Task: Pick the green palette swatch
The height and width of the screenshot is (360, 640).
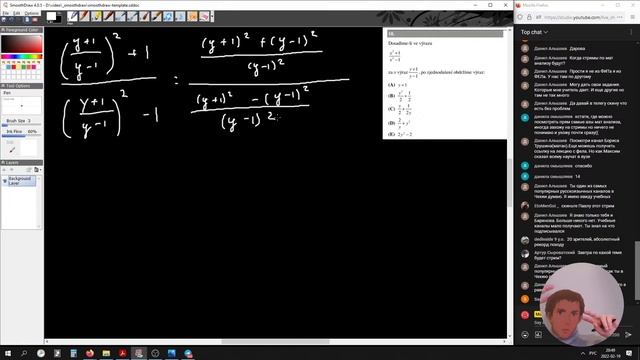Action: click(24, 67)
